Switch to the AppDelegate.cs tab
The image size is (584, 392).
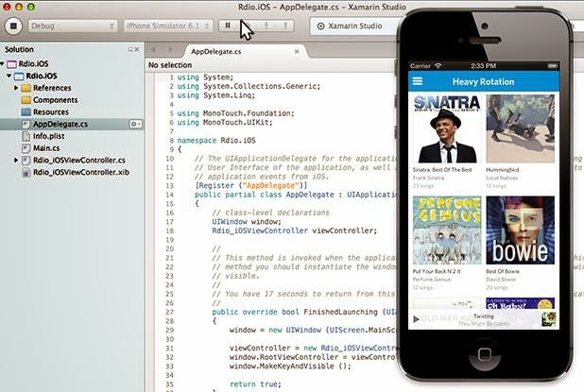pos(216,51)
